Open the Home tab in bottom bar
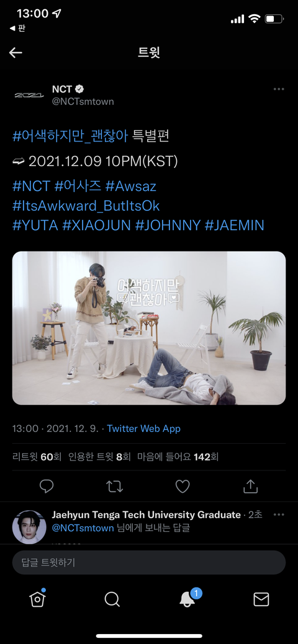This screenshot has height=644, width=298. [x=37, y=599]
